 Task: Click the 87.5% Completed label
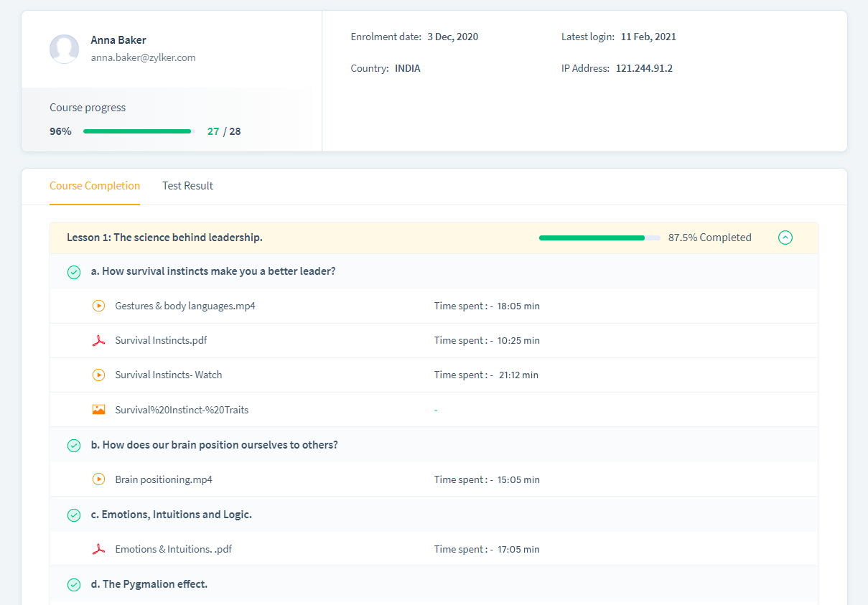click(x=710, y=238)
